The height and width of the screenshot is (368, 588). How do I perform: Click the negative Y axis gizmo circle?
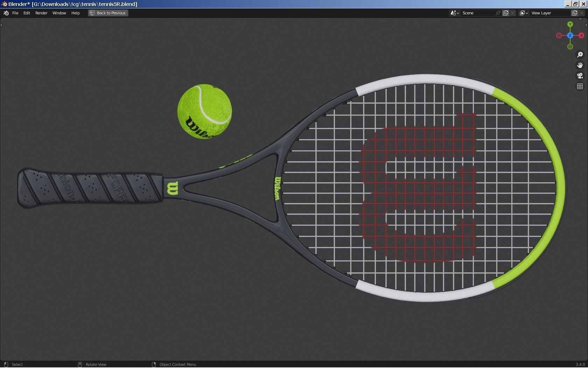click(570, 47)
